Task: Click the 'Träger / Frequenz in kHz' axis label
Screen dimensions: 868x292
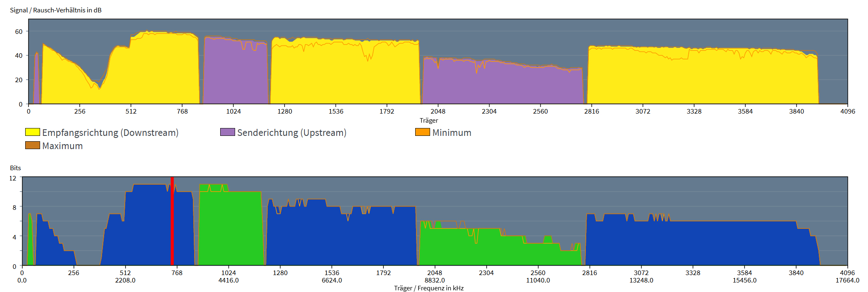Action: [428, 288]
